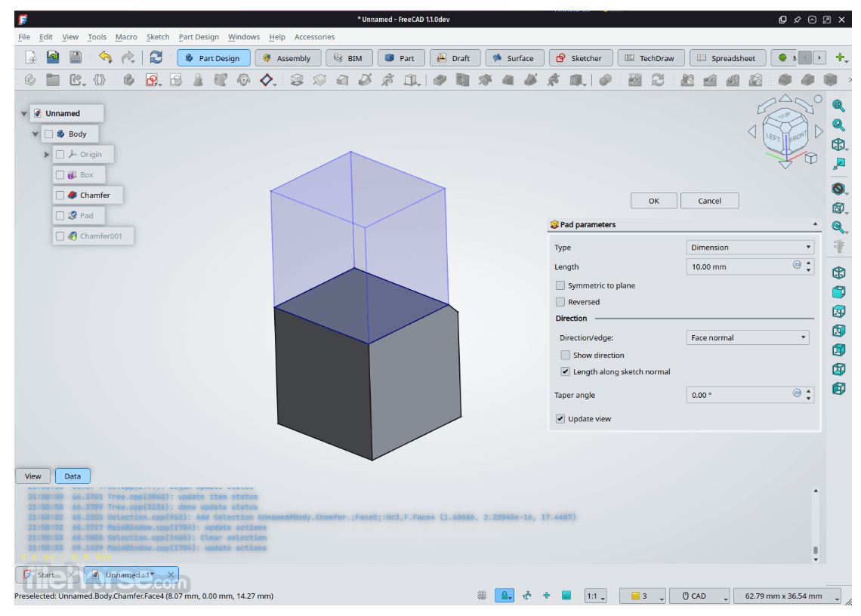Image resolution: width=861 pixels, height=616 pixels.
Task: Create a new document with the toolbar icon
Action: [x=31, y=57]
